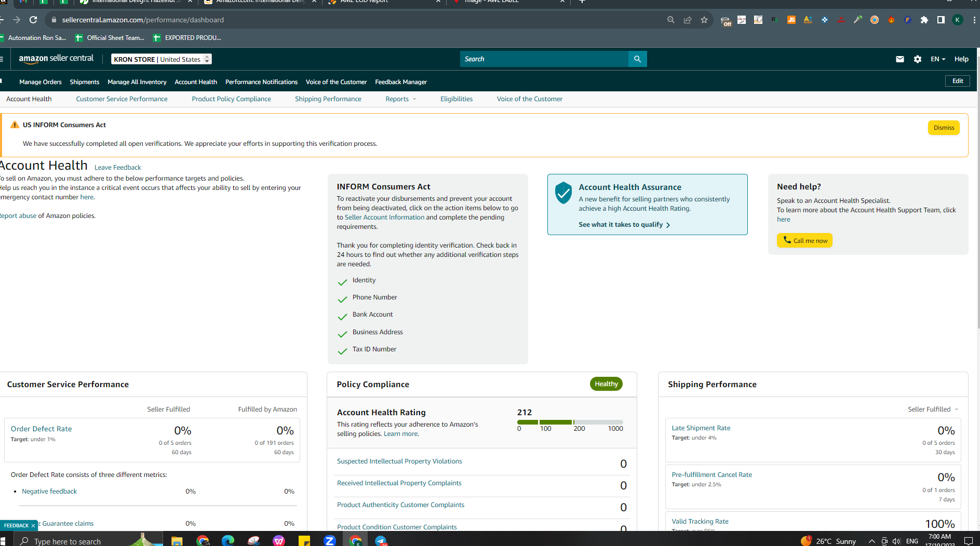
Task: Open Voice of the Customer in the top menu
Action: tap(336, 82)
